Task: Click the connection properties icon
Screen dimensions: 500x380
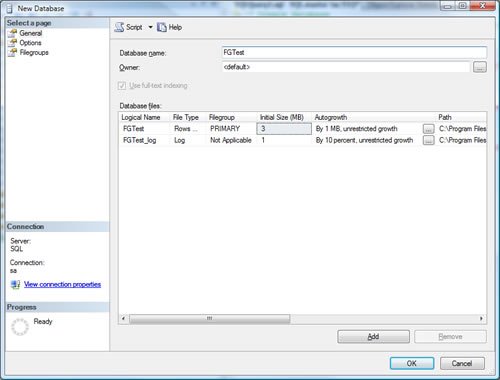Action: click(x=15, y=285)
